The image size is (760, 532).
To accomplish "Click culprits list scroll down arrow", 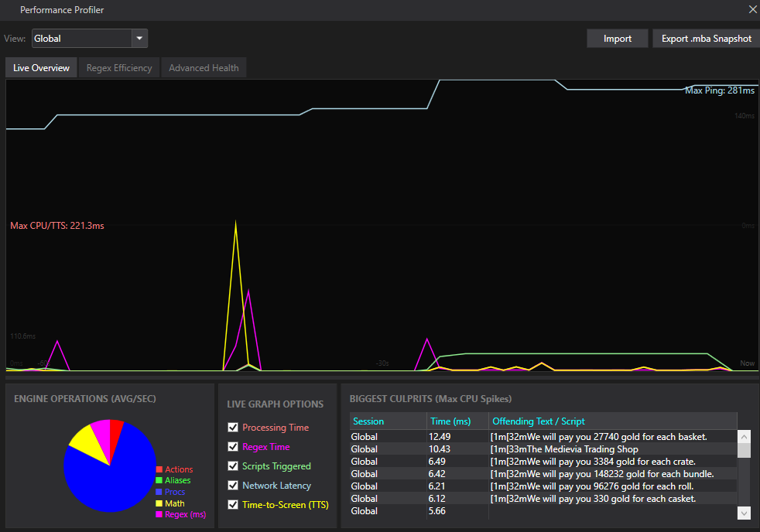I will pos(744,513).
